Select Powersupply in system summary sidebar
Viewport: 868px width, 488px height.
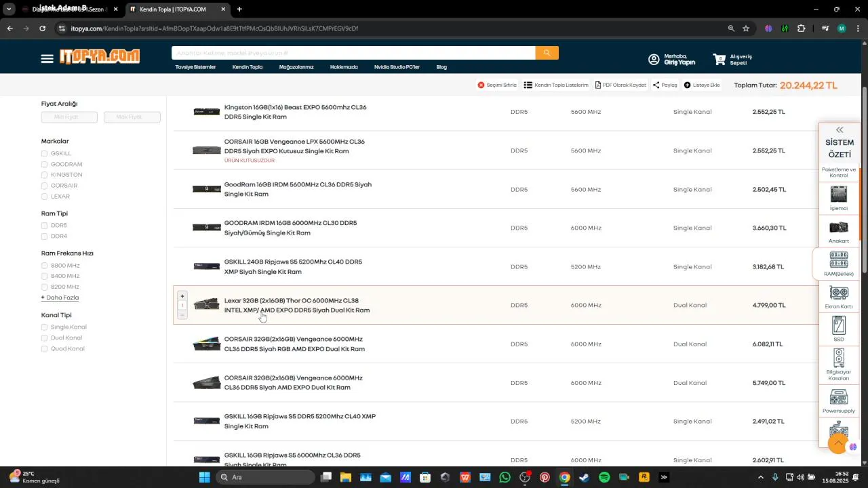coord(839,401)
